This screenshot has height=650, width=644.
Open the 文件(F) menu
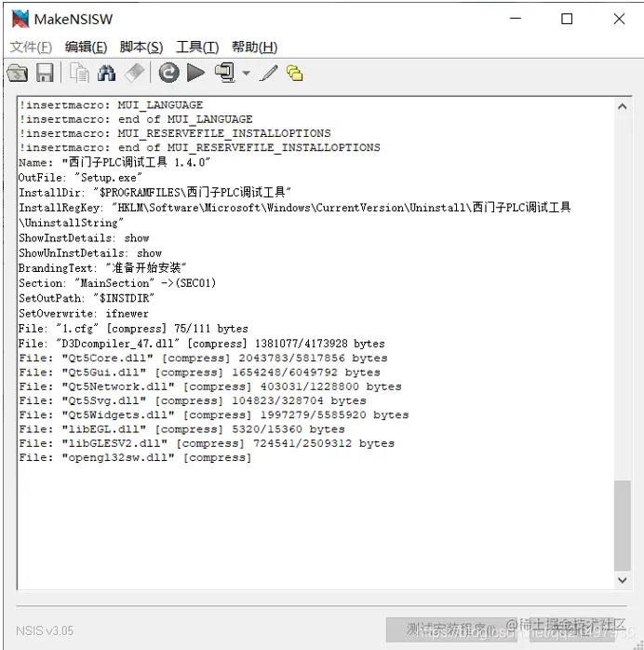tap(31, 47)
